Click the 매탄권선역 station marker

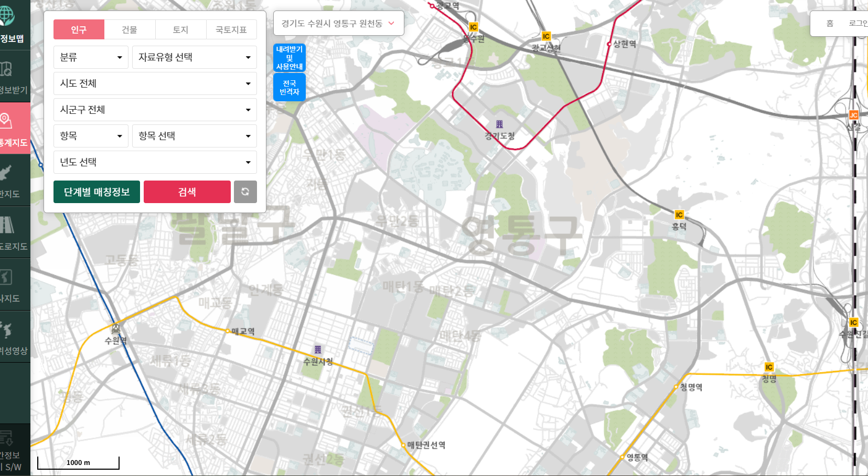pyautogui.click(x=404, y=445)
